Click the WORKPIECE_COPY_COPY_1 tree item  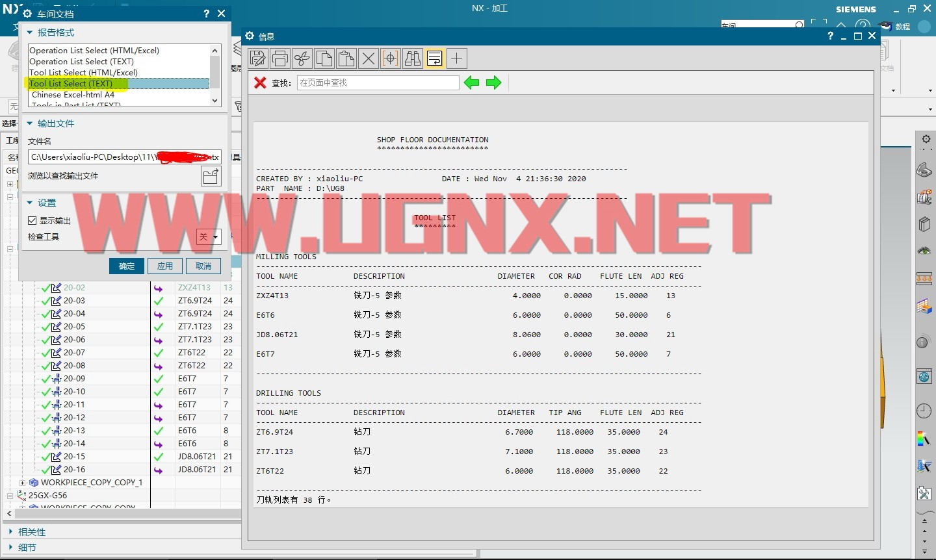click(91, 483)
